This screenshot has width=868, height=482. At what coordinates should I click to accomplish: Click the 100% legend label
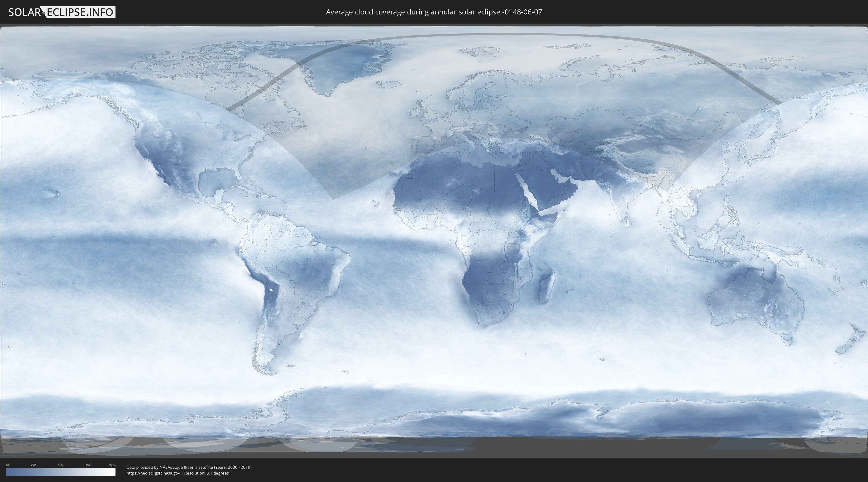click(112, 465)
